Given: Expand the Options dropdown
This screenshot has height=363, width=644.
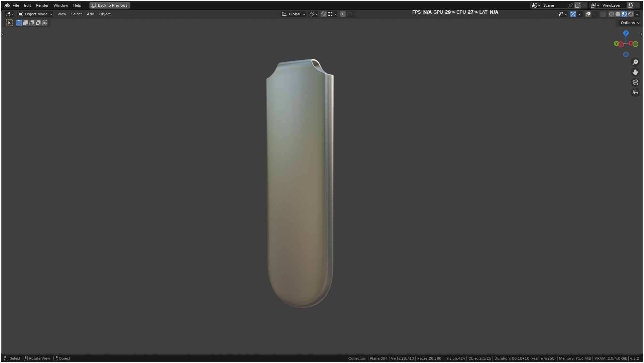Looking at the screenshot, I should (x=630, y=23).
